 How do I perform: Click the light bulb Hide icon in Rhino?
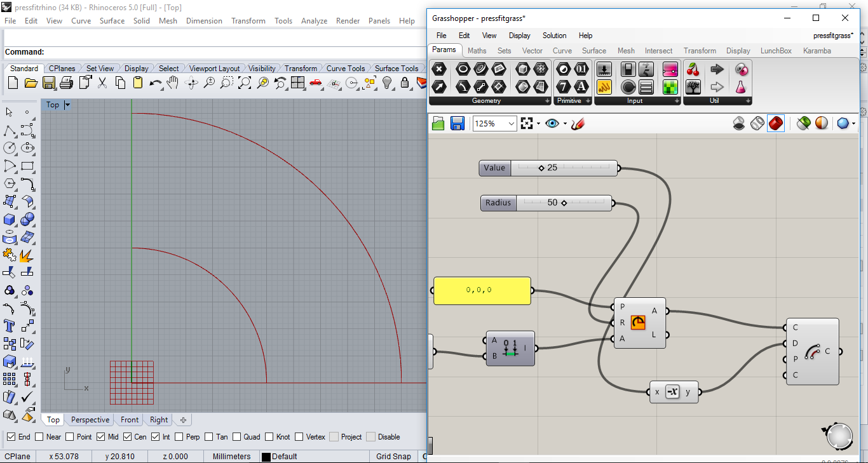387,83
